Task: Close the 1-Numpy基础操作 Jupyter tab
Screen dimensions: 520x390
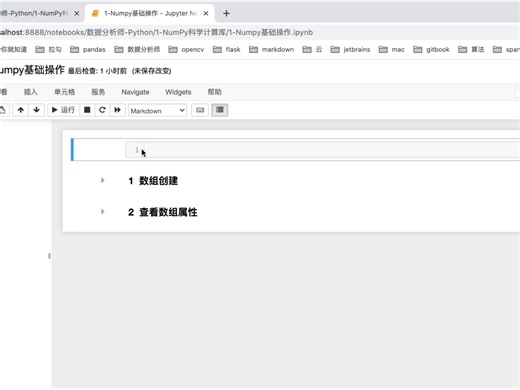Action: tap(206, 13)
